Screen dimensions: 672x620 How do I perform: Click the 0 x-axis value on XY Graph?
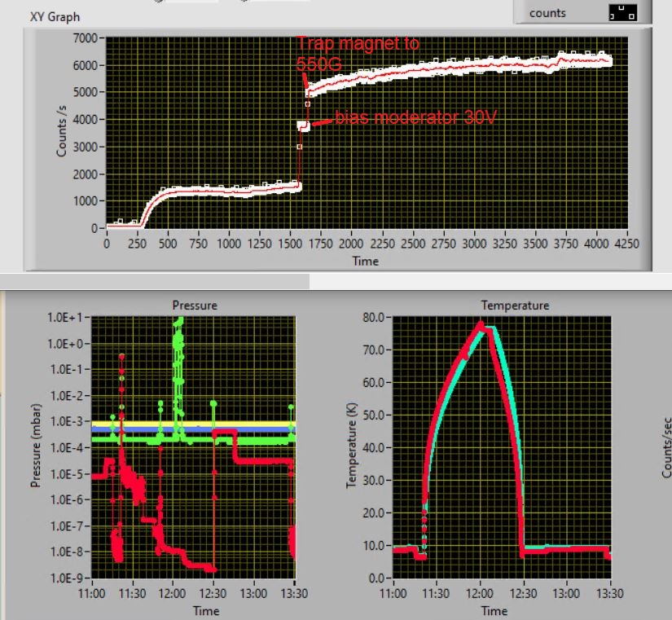click(x=107, y=244)
